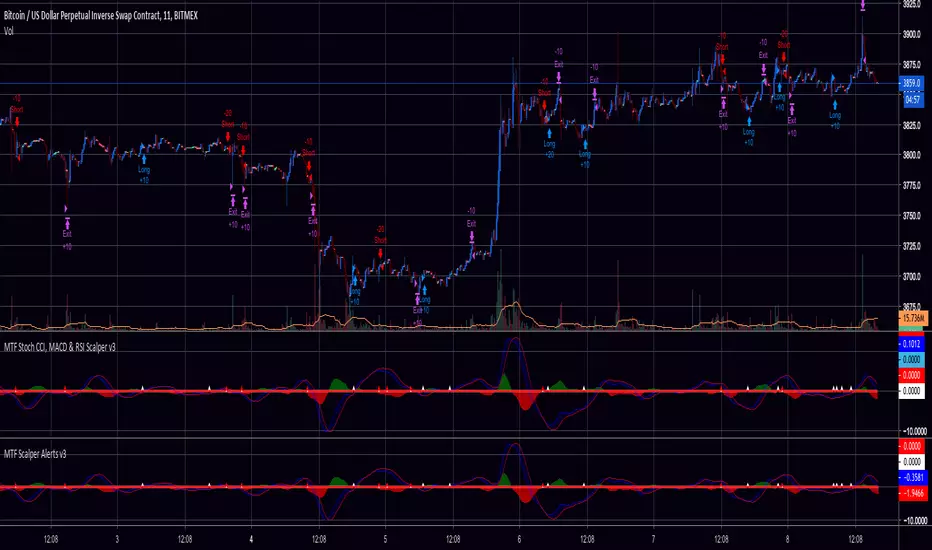Click the blue -0.3581 indicator value label
The image size is (932, 550).
coord(912,477)
